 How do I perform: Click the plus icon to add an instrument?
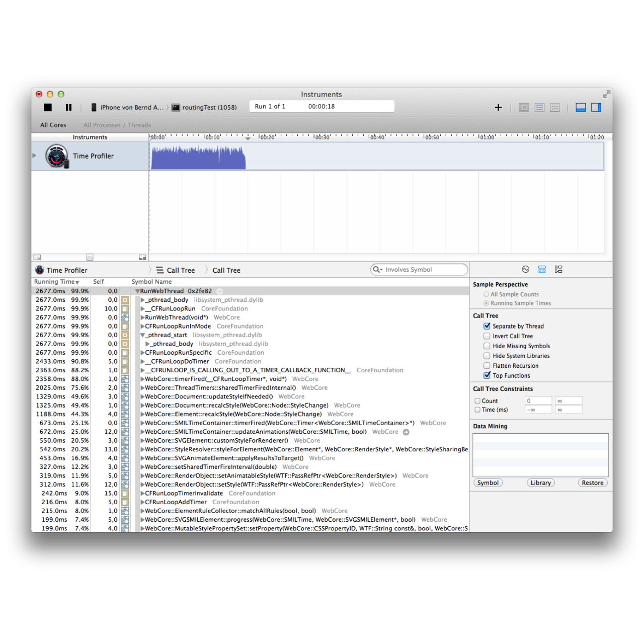pos(498,107)
